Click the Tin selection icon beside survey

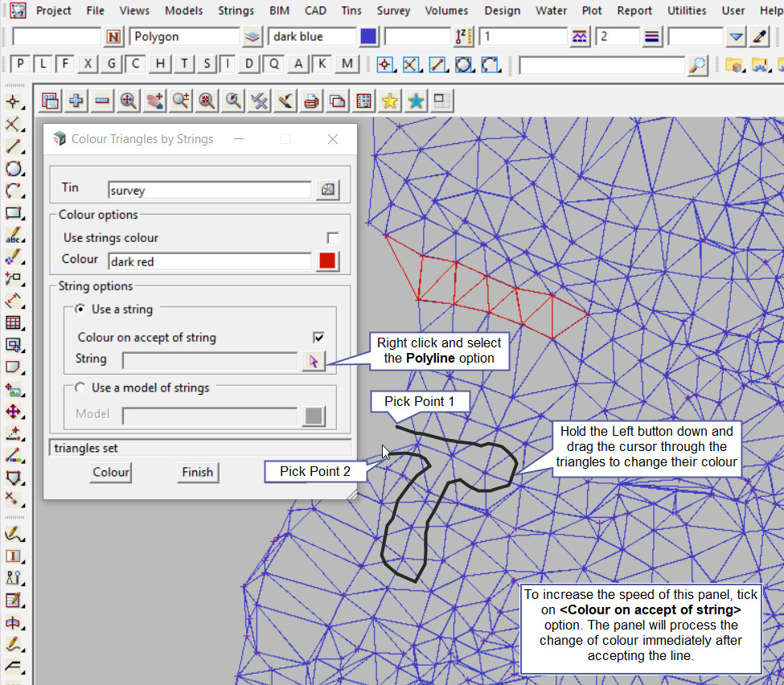click(x=327, y=190)
